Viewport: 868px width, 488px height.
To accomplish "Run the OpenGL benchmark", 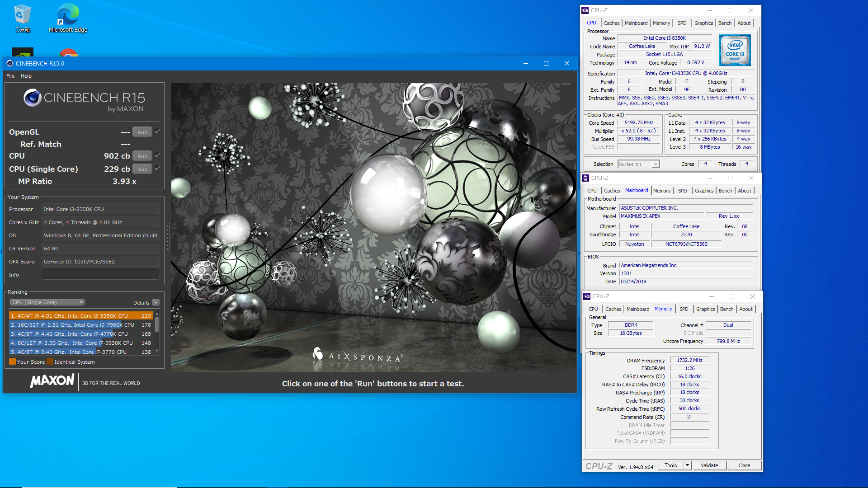I will (142, 132).
